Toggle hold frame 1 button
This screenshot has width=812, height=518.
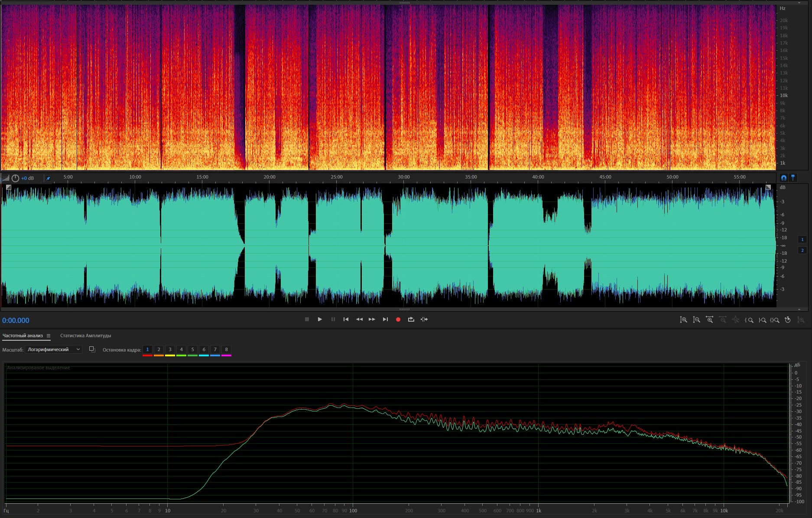(147, 349)
